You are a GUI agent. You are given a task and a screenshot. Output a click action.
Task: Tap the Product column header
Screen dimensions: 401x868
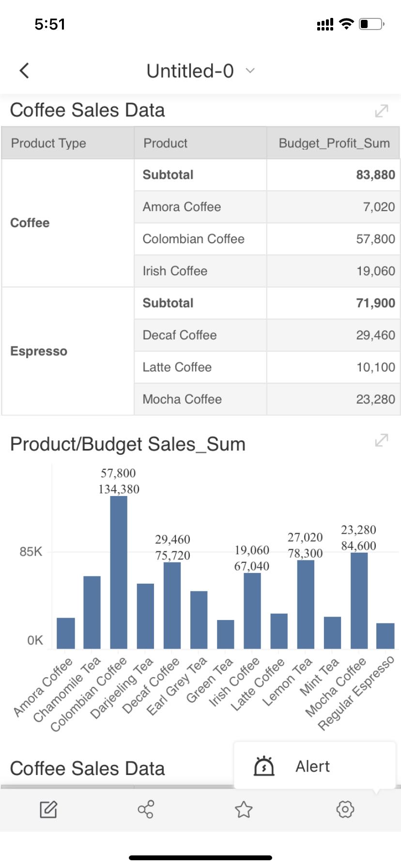click(165, 143)
